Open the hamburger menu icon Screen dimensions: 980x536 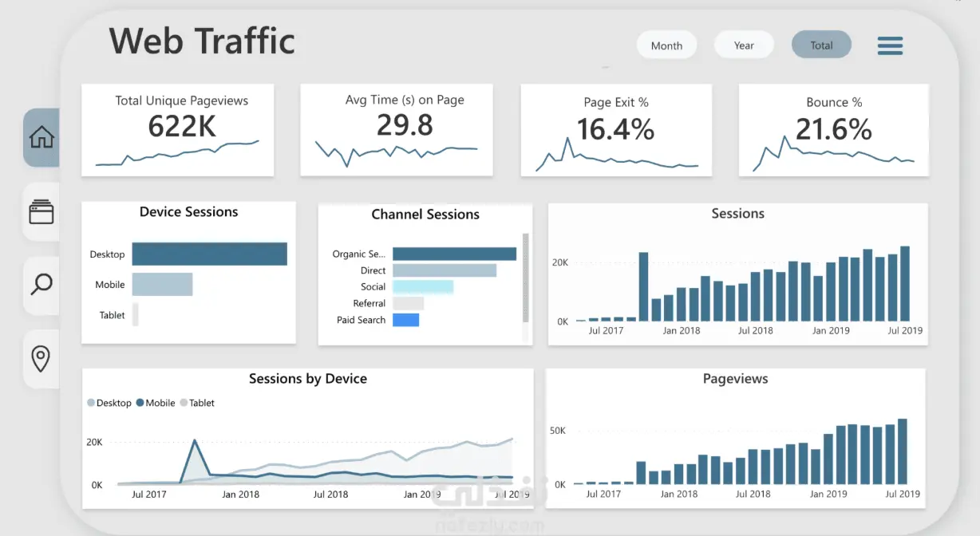pyautogui.click(x=890, y=45)
